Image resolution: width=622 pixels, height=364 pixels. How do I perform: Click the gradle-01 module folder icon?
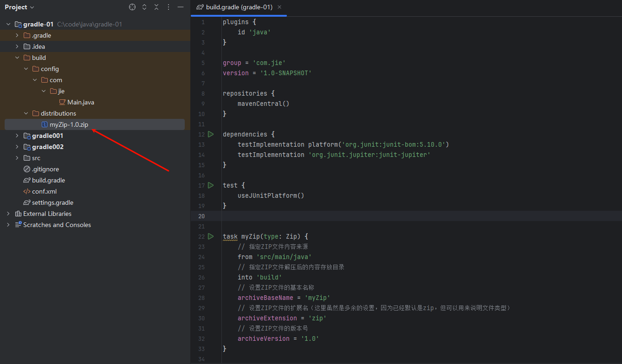pos(18,24)
